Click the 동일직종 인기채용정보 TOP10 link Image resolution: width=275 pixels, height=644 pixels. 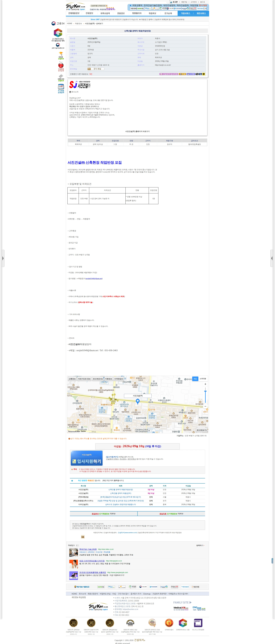171,514
